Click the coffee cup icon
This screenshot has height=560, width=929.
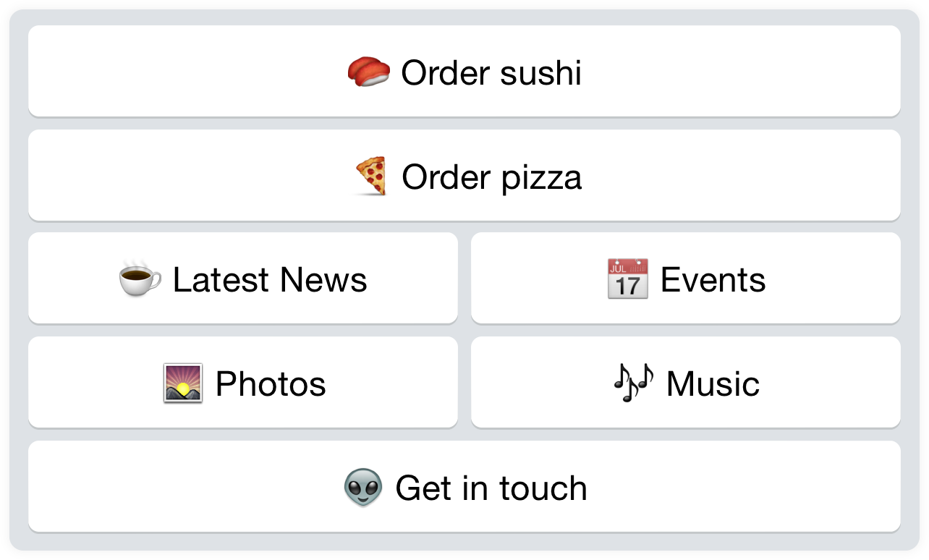click(140, 279)
